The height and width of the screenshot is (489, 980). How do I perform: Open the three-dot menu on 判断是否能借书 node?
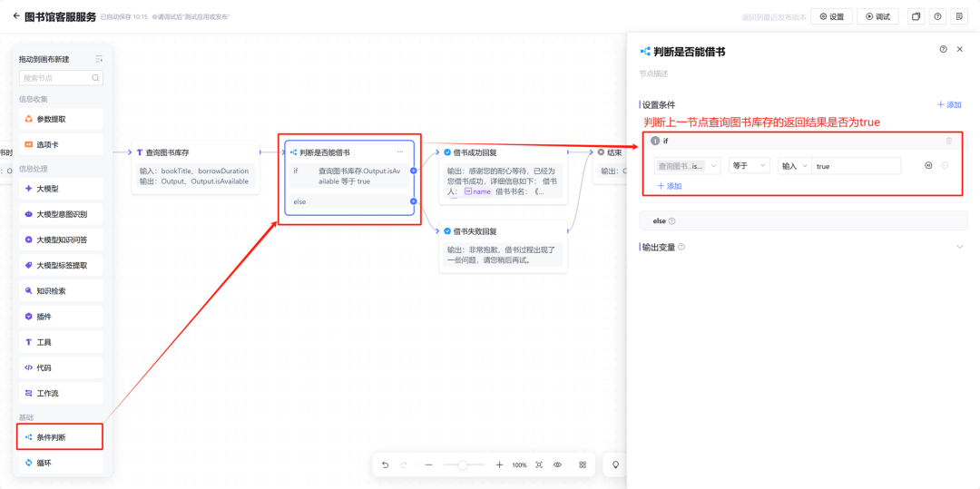pos(400,152)
